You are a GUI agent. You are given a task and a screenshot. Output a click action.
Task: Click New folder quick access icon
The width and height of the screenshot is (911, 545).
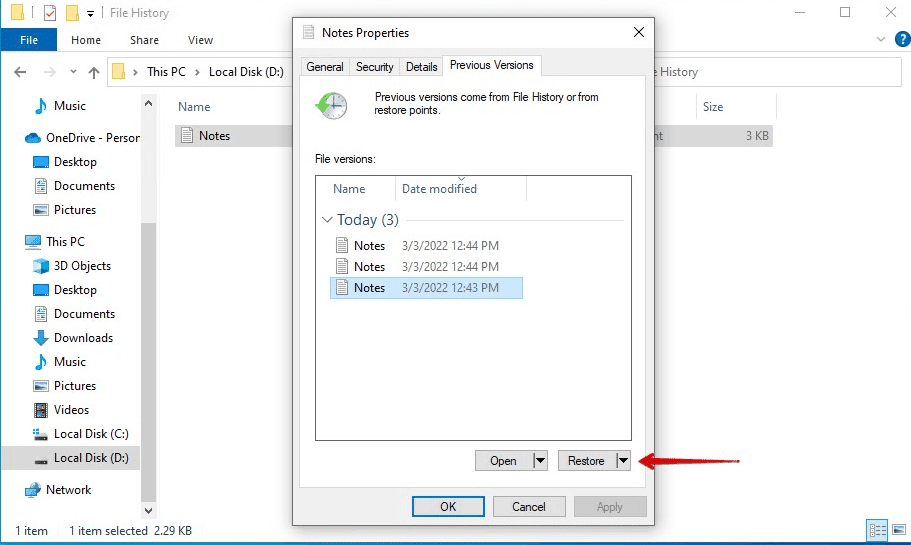tap(73, 13)
